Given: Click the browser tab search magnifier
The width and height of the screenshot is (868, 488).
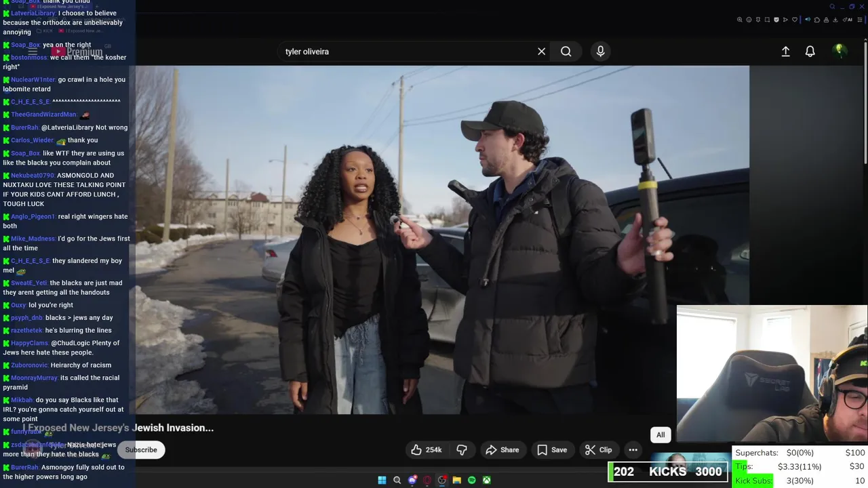Looking at the screenshot, I should (x=832, y=7).
